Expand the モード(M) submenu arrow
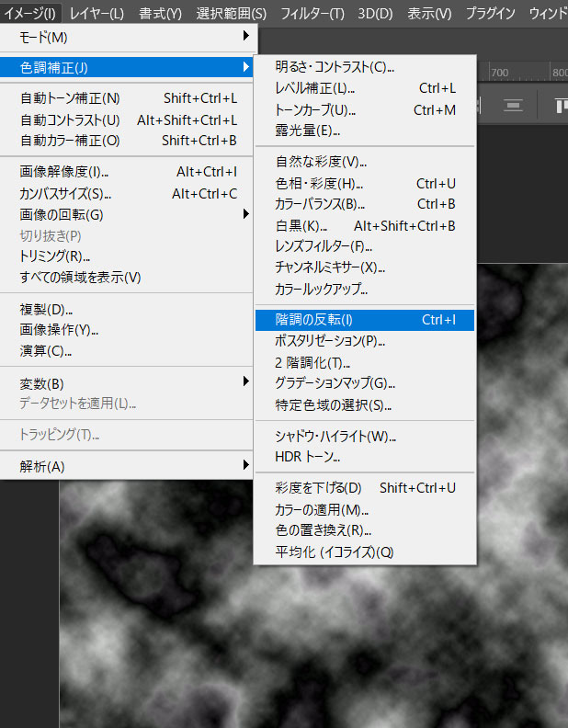Viewport: 568px width, 728px height. 246,37
